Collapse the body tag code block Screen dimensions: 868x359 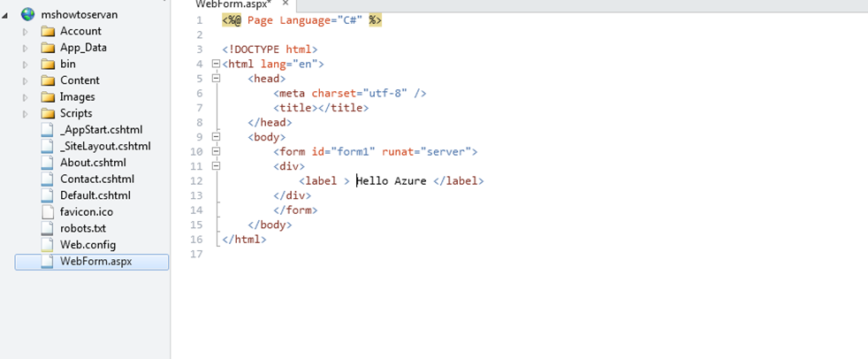click(216, 136)
